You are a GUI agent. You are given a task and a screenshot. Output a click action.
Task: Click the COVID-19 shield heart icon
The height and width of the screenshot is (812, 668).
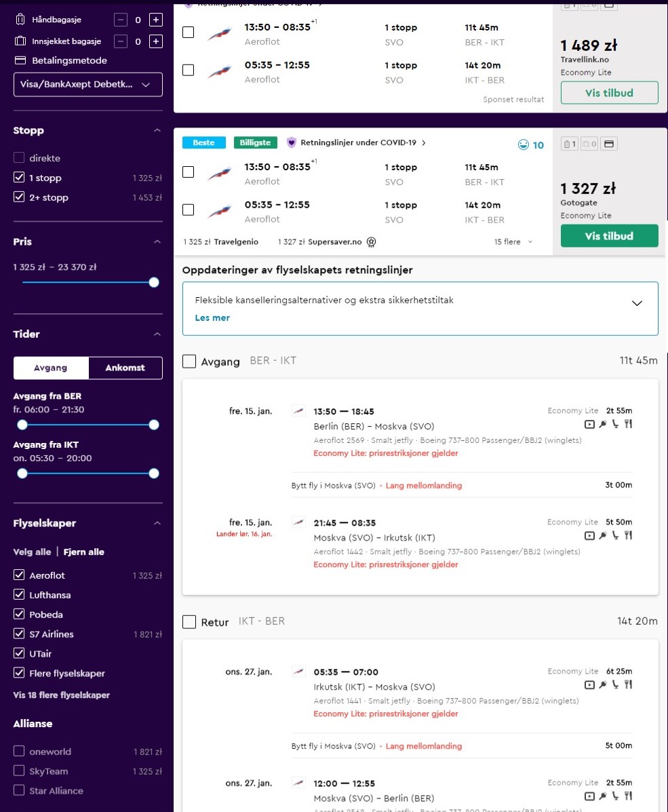tap(292, 142)
